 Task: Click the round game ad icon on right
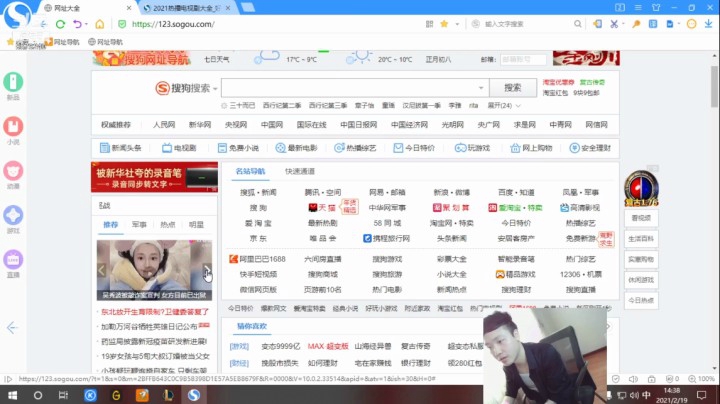tap(641, 188)
